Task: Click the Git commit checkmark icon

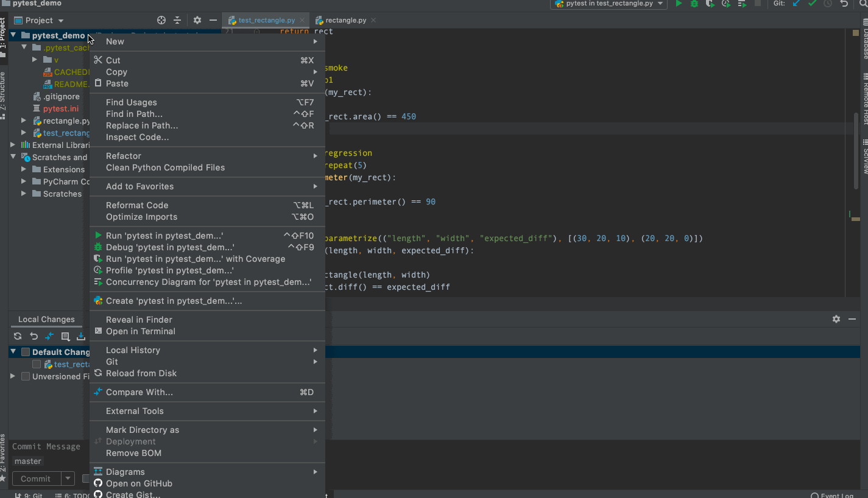Action: point(812,4)
